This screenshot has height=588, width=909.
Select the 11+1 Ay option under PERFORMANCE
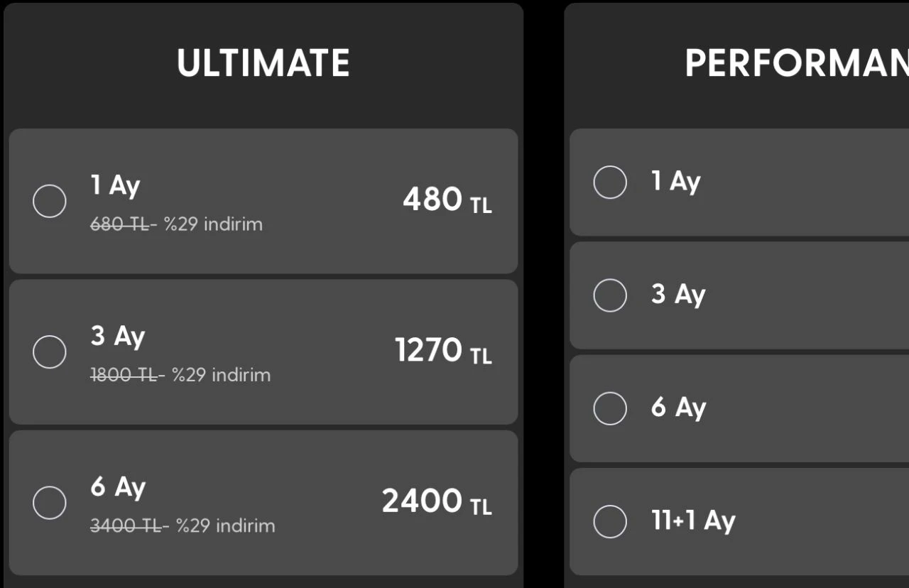tap(609, 521)
